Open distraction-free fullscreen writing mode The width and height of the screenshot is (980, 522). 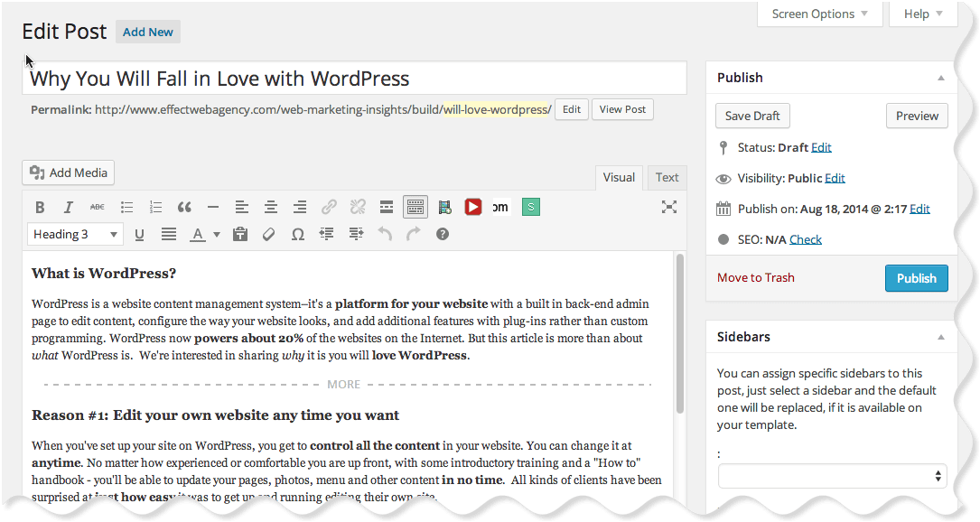point(669,207)
